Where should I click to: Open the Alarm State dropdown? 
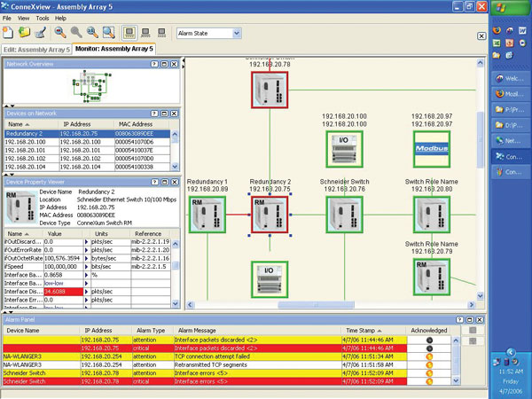[x=236, y=33]
